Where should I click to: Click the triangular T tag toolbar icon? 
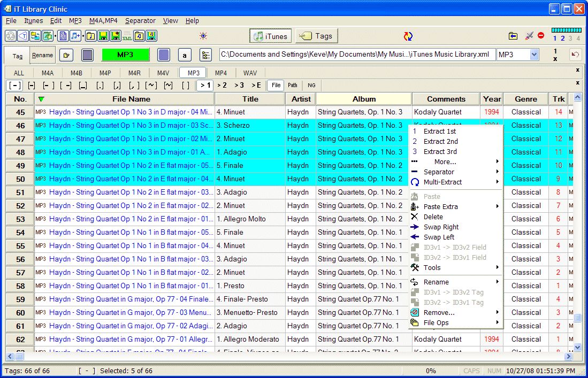[x=22, y=36]
